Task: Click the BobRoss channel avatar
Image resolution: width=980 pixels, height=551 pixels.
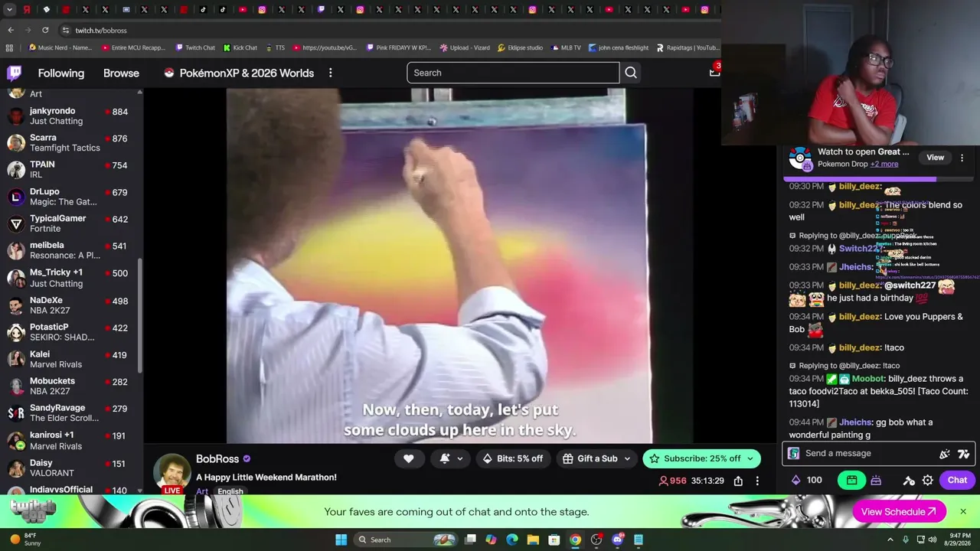Action: coord(172,472)
